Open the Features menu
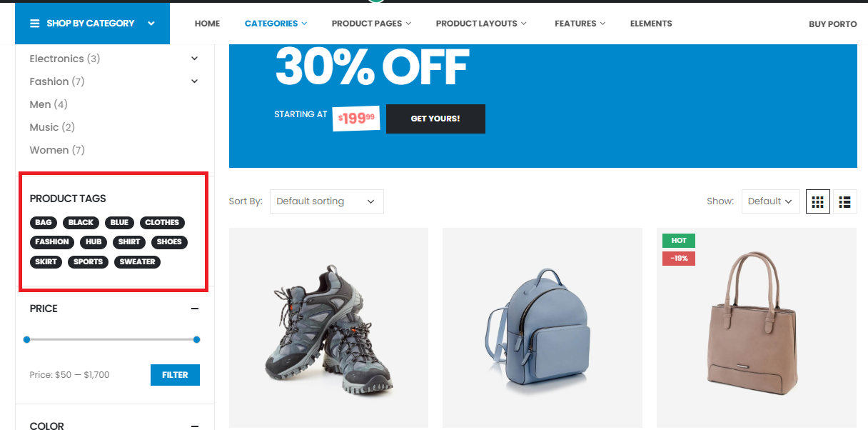The width and height of the screenshot is (868, 430). (x=580, y=24)
